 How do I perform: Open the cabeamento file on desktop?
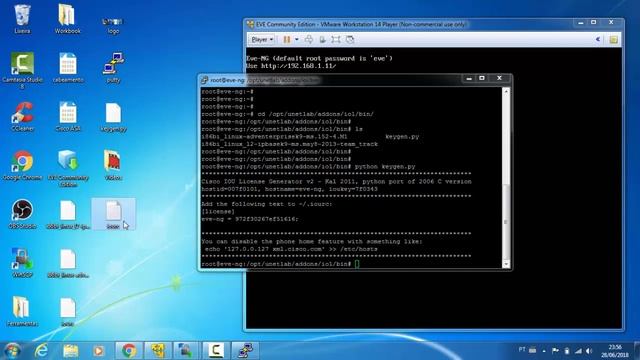click(x=68, y=68)
